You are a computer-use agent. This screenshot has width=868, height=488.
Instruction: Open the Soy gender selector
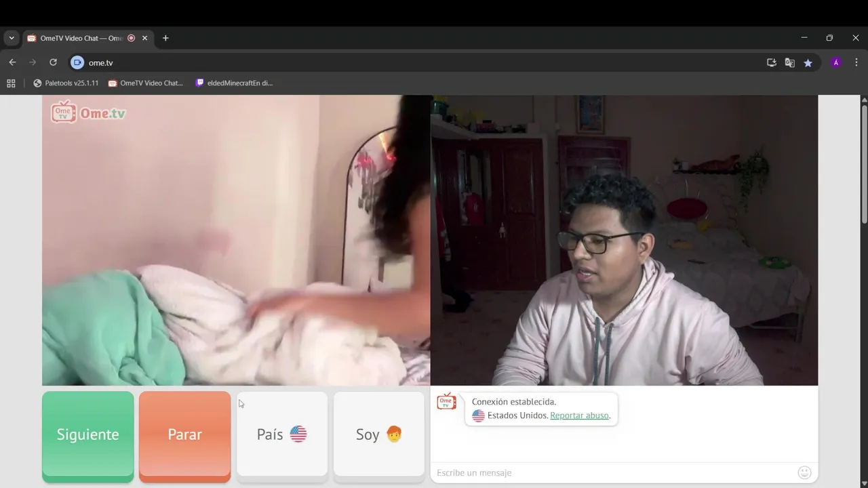click(x=379, y=434)
